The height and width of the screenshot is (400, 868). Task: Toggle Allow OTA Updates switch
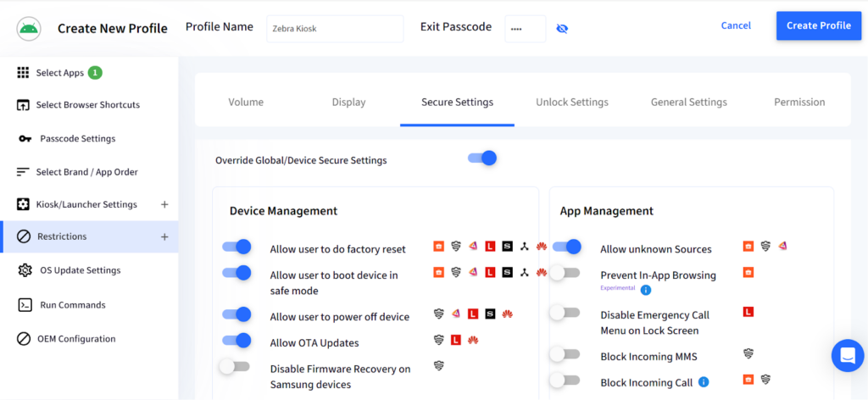[237, 340]
